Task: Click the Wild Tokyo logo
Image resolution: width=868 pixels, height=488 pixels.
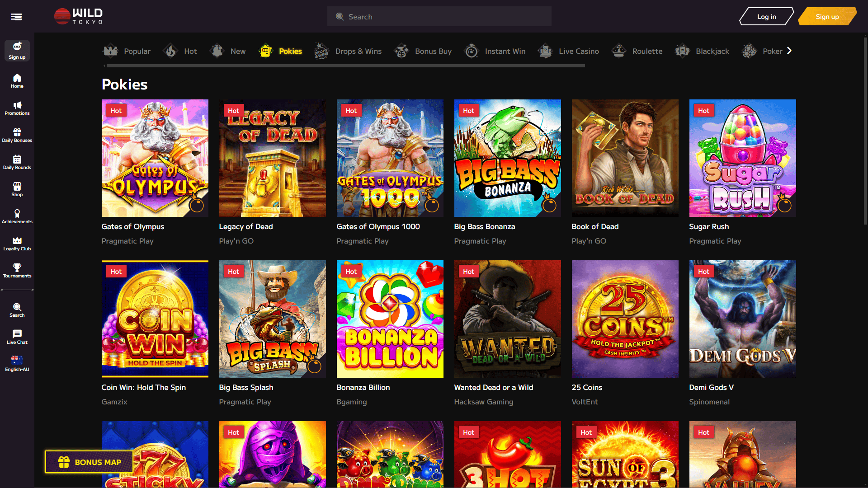Action: [x=79, y=16]
